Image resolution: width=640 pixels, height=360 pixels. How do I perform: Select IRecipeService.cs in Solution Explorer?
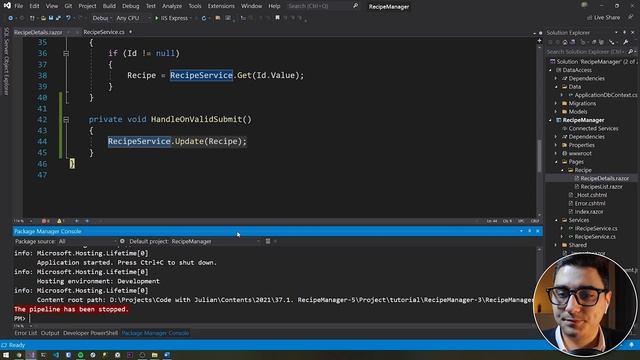596,229
